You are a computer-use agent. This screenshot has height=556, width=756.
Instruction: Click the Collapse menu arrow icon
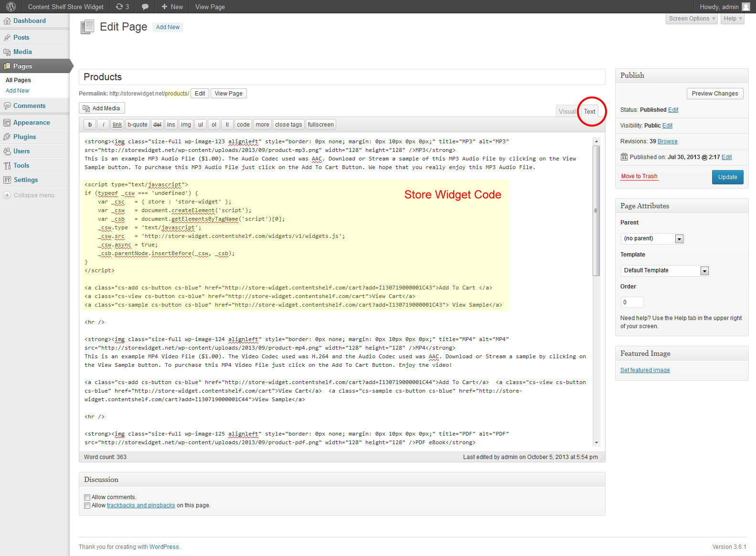7,195
